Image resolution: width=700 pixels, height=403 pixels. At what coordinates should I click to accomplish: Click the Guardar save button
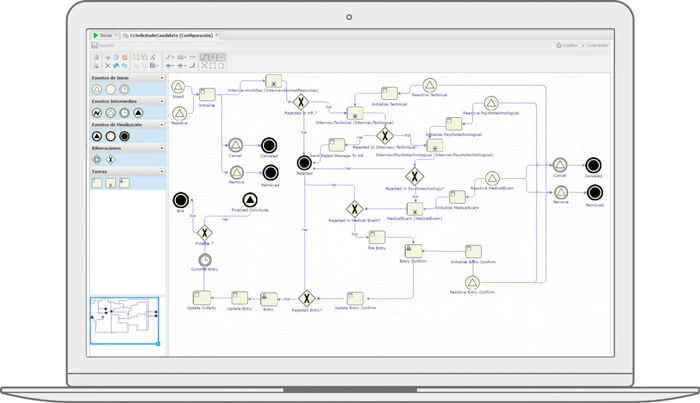pos(103,45)
